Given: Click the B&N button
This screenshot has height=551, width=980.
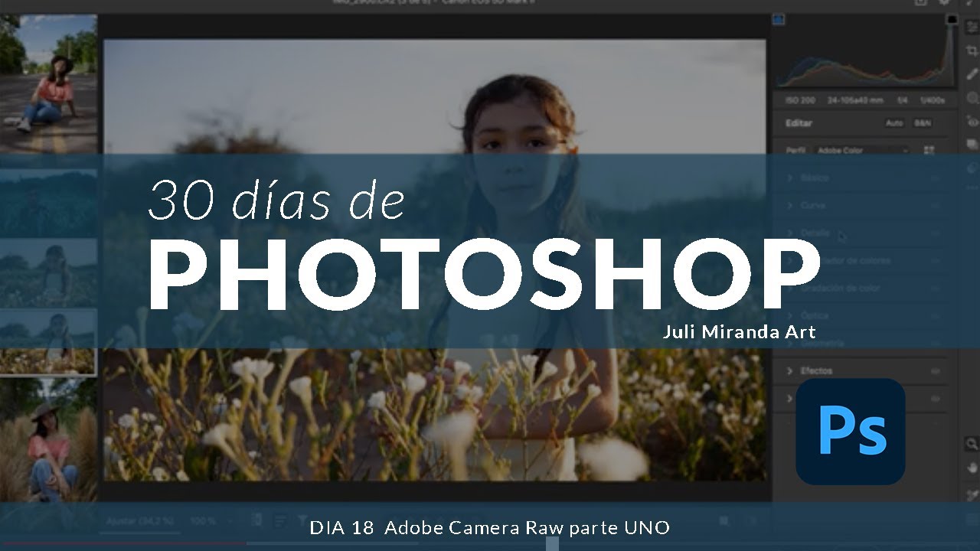Looking at the screenshot, I should point(922,122).
